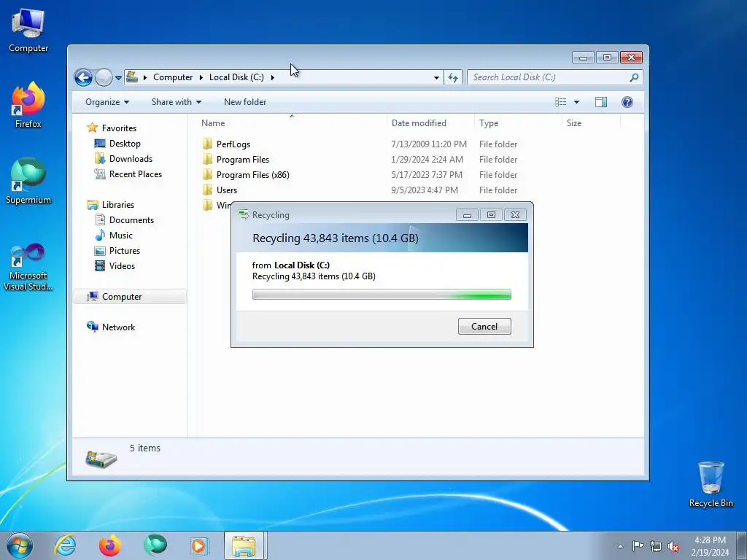The image size is (747, 560).
Task: Select the Users folder icon
Action: click(x=207, y=190)
